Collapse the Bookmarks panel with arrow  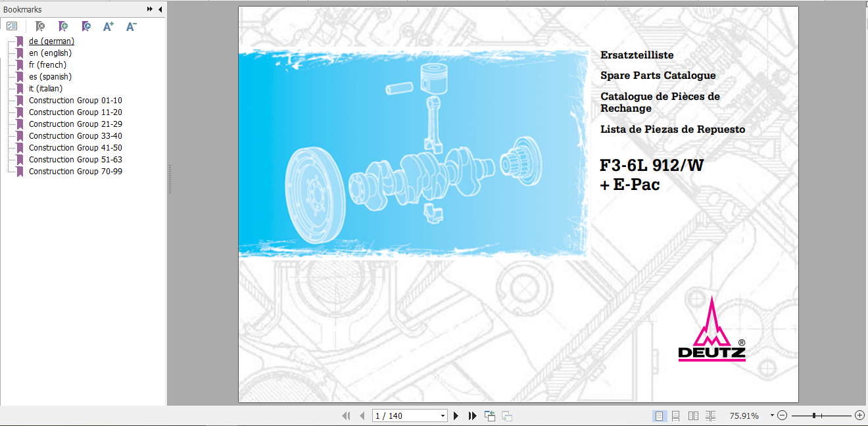pyautogui.click(x=160, y=9)
